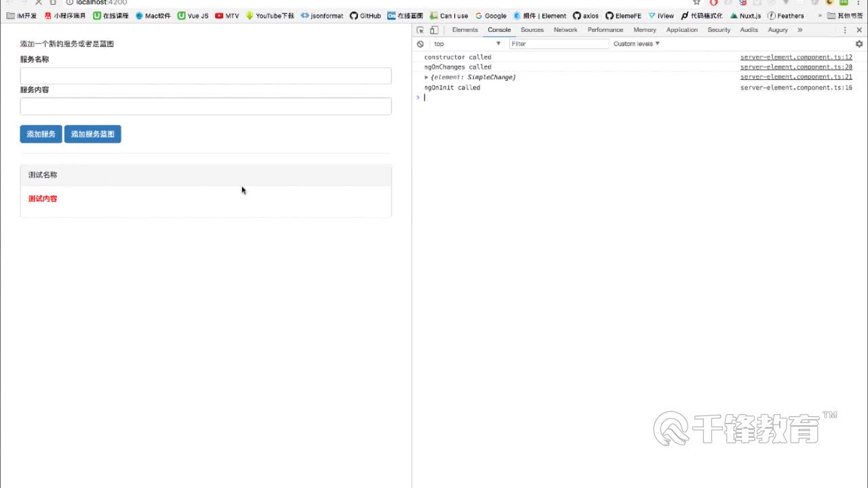The height and width of the screenshot is (488, 868).
Task: Open console settings gear icon
Action: coord(859,43)
